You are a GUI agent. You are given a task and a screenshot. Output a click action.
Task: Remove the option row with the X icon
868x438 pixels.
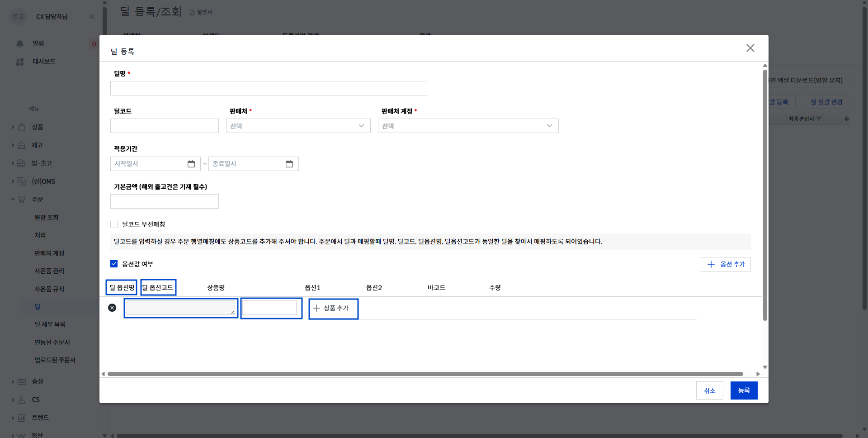click(112, 308)
